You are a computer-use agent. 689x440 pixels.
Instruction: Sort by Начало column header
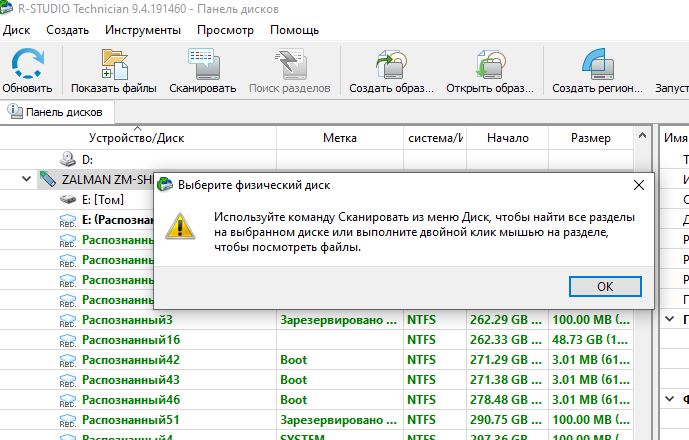[x=508, y=138]
